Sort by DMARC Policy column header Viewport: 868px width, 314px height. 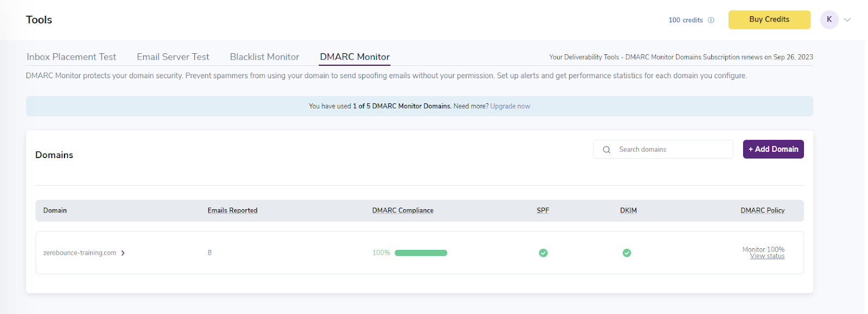[762, 210]
